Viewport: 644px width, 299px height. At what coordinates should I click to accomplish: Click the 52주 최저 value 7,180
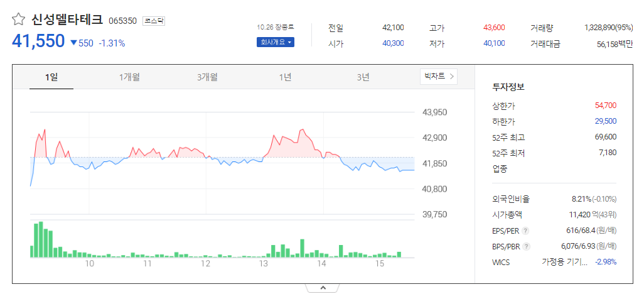(x=607, y=153)
